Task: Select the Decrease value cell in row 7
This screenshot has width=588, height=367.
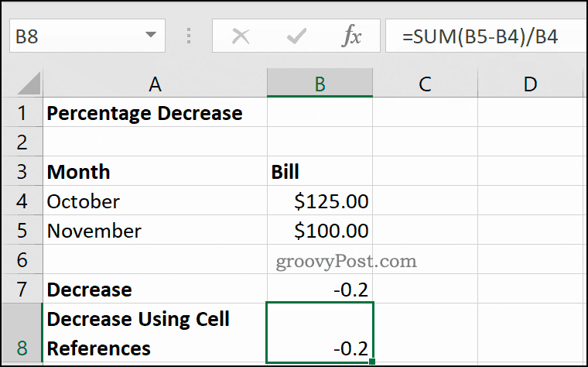Action: [x=320, y=289]
